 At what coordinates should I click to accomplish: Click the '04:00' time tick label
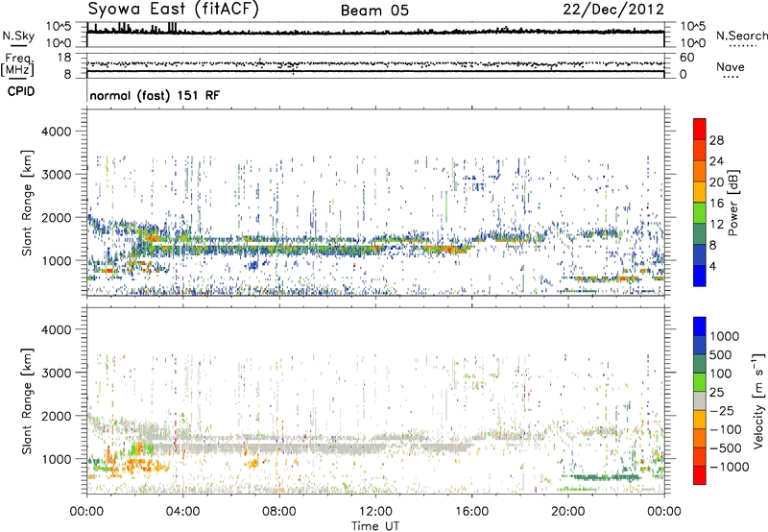click(182, 512)
